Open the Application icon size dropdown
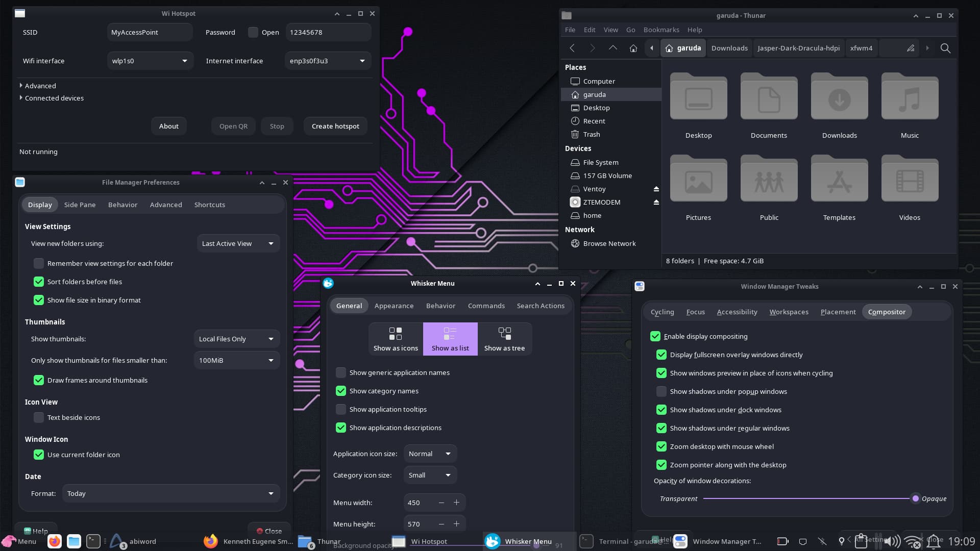The width and height of the screenshot is (980, 551). click(x=430, y=454)
